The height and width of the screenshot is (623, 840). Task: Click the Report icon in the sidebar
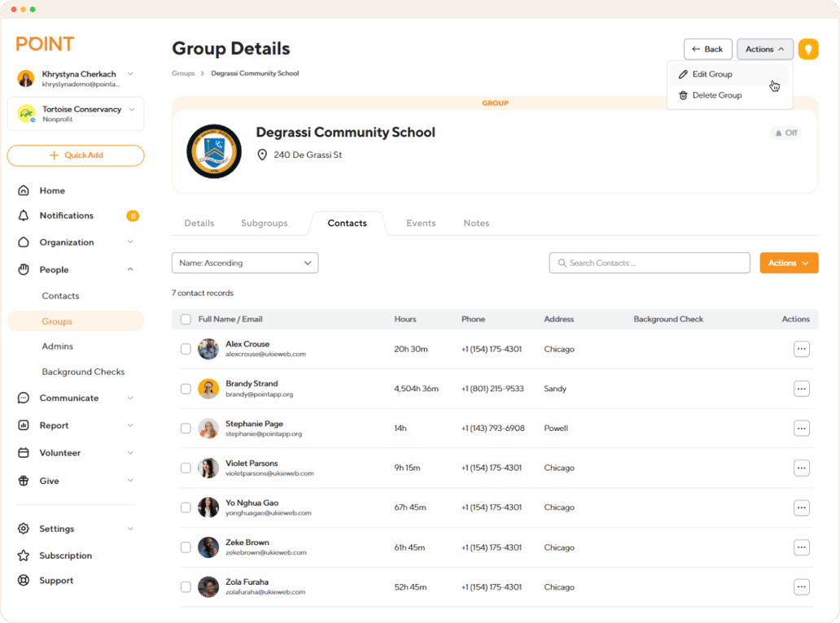(24, 425)
